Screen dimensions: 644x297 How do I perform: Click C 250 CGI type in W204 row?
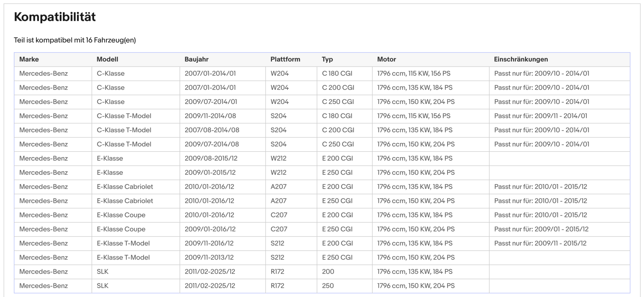tap(338, 102)
